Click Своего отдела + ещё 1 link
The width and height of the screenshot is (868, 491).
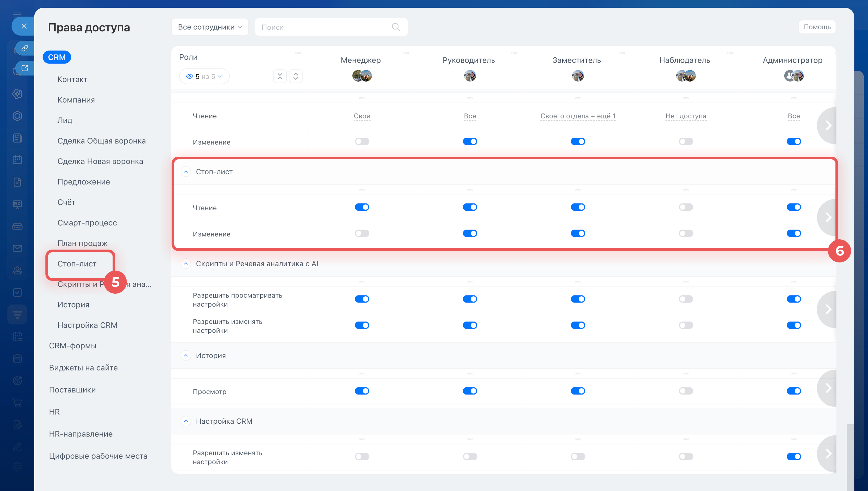pos(578,116)
